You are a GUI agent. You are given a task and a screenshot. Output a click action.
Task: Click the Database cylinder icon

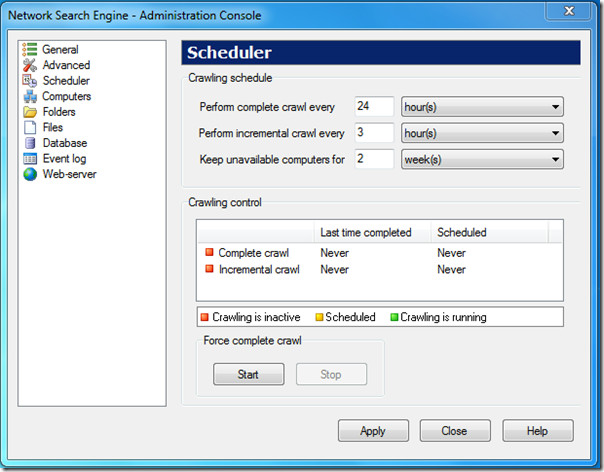30,143
